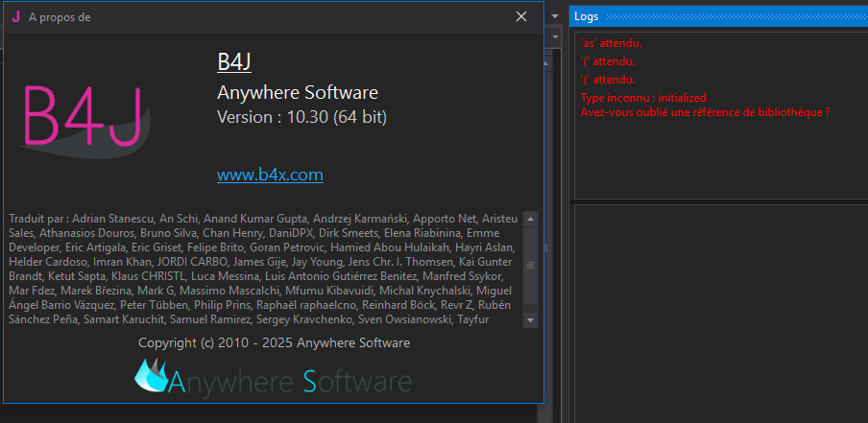Viewport: 868px width, 423px height.
Task: Click the Copyright (c) 2010 - 2025 line
Action: 274,342
